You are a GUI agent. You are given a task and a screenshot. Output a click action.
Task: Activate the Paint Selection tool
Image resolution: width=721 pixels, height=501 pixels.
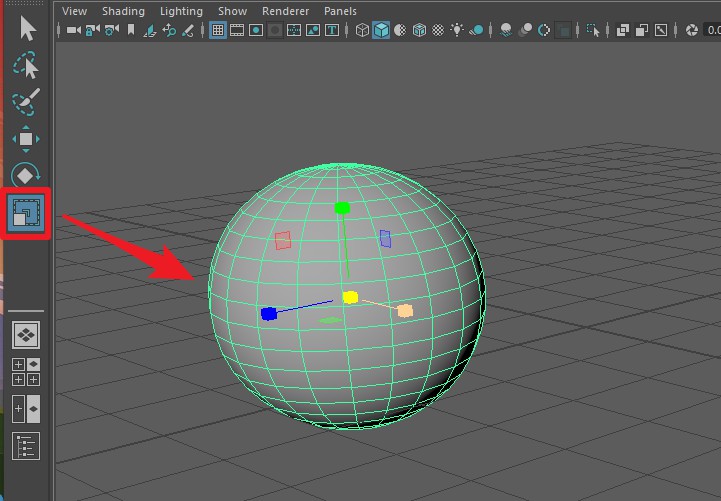[26, 102]
